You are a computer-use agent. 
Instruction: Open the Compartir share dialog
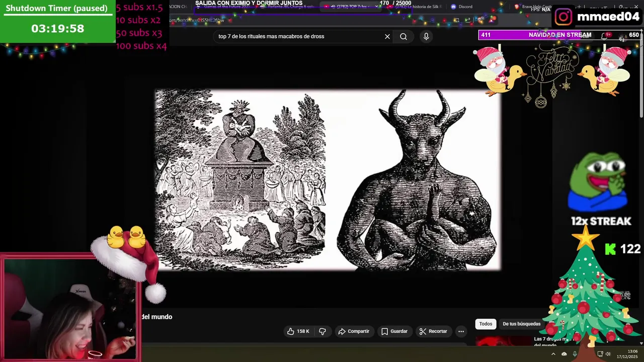tap(354, 331)
